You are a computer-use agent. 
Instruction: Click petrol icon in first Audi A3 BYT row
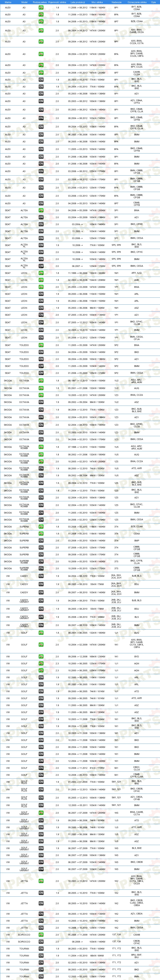[x=41, y=8]
